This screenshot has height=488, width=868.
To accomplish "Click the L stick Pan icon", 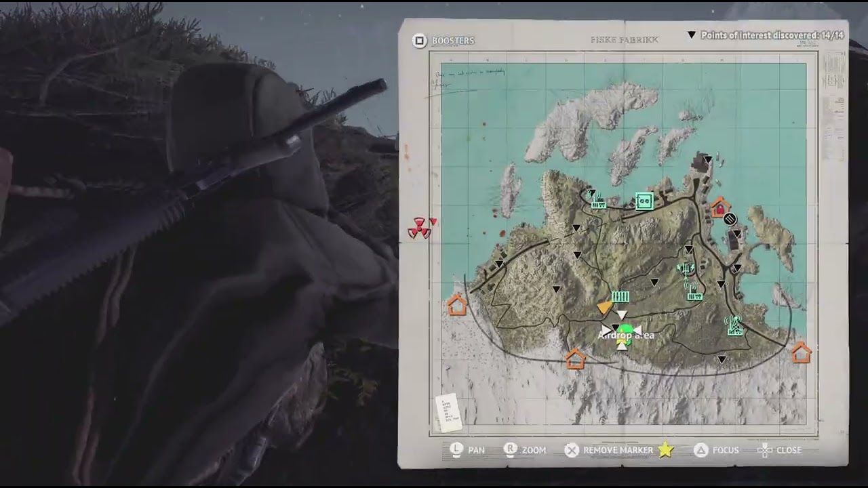I will (x=456, y=449).
